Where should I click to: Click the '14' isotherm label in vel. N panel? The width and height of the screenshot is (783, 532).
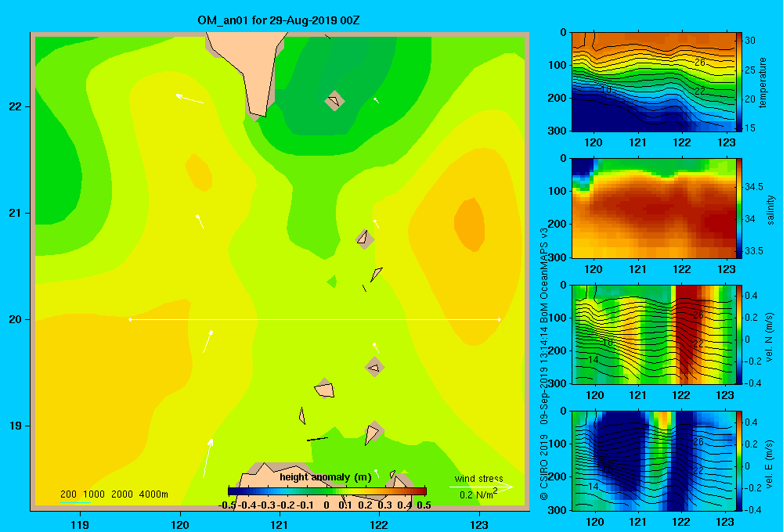coord(593,359)
